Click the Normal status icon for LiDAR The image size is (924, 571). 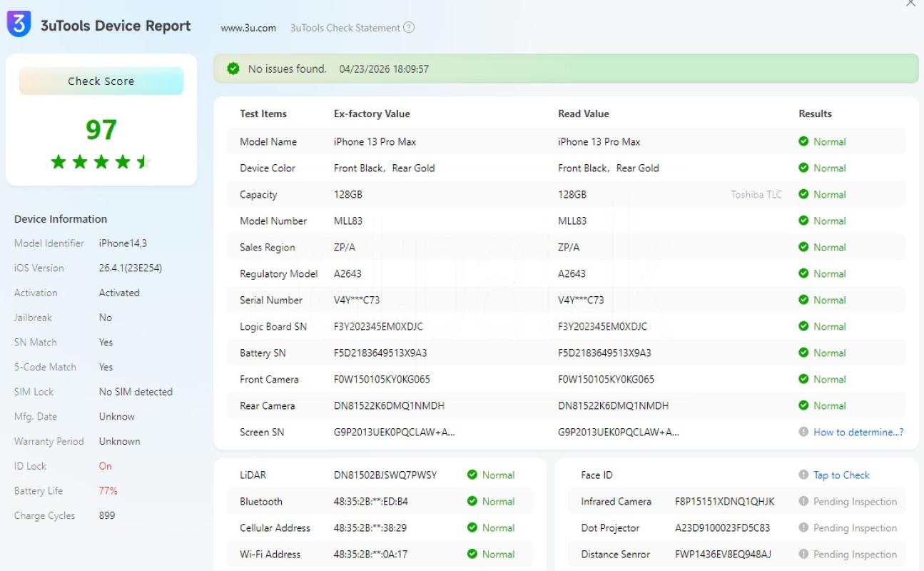[472, 475]
